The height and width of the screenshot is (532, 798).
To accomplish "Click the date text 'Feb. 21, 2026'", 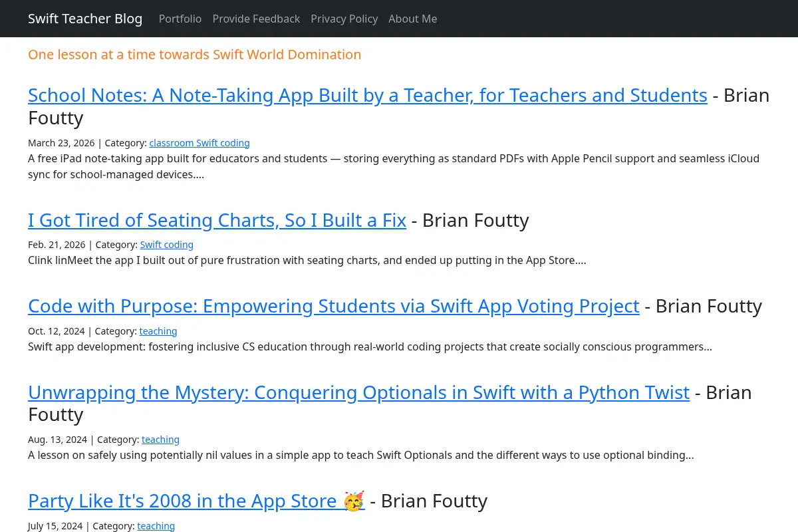I will (x=57, y=245).
